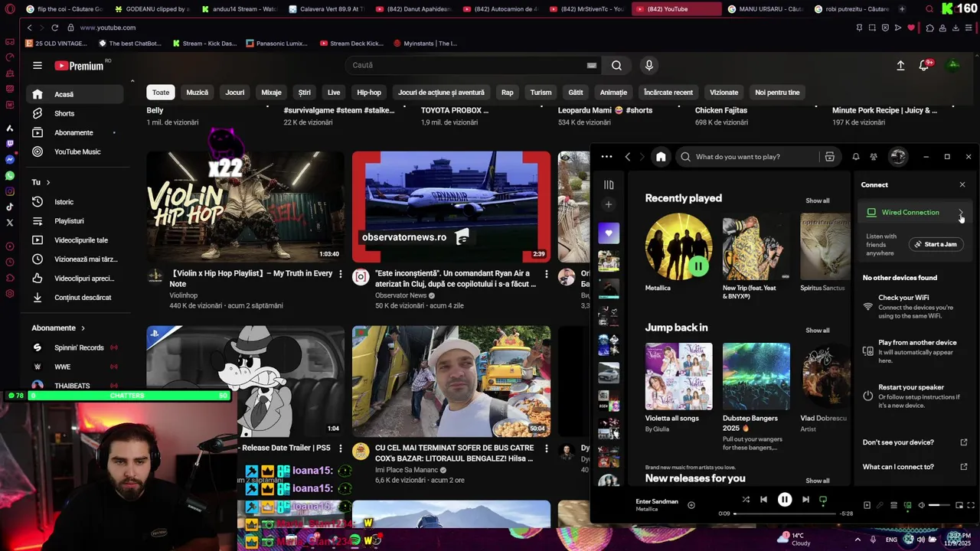Select the 'Muzică' filter chip
This screenshot has width=980, height=551.
[x=197, y=93]
